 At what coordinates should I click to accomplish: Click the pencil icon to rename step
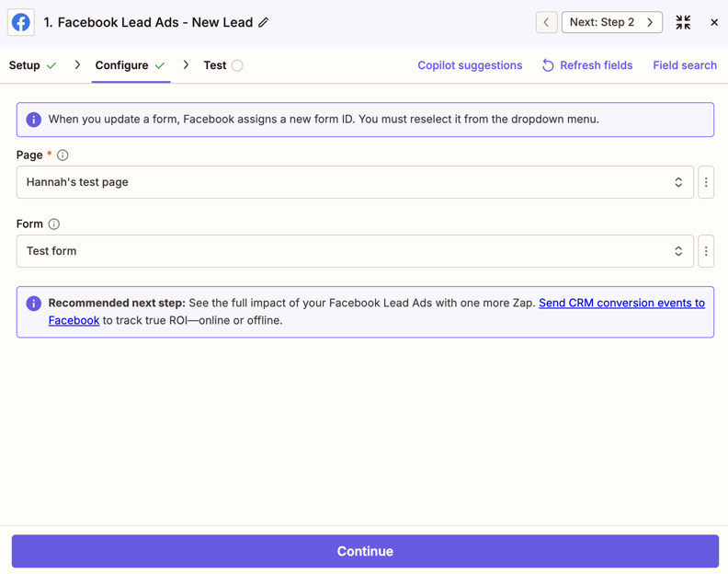(x=264, y=22)
